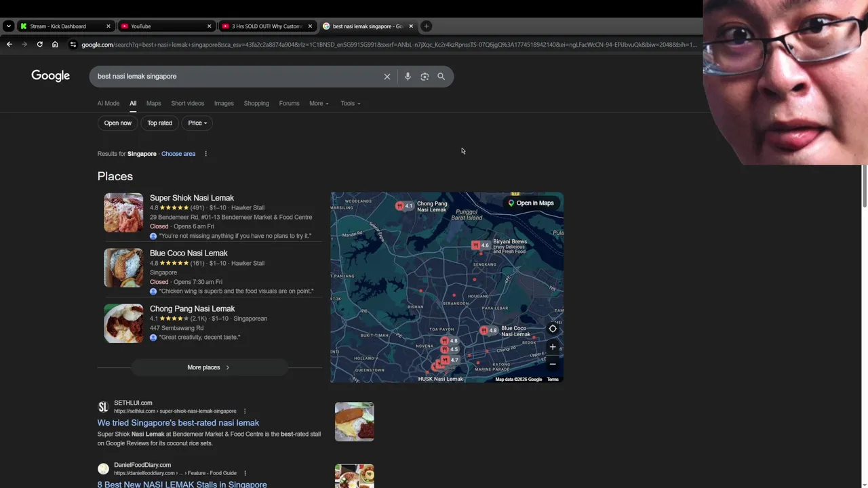The width and height of the screenshot is (868, 488).
Task: Click Chong Pang Nasi Lemak map pin
Action: click(x=404, y=205)
